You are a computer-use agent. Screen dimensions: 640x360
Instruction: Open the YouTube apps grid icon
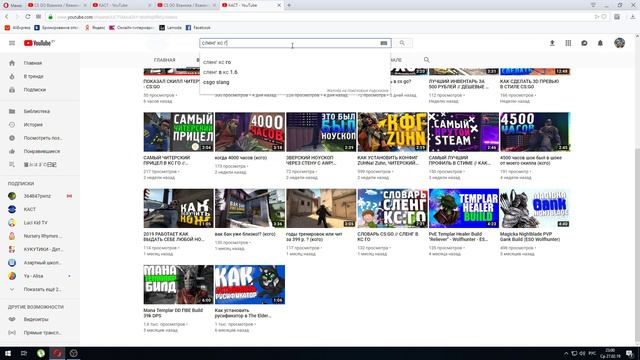568,43
